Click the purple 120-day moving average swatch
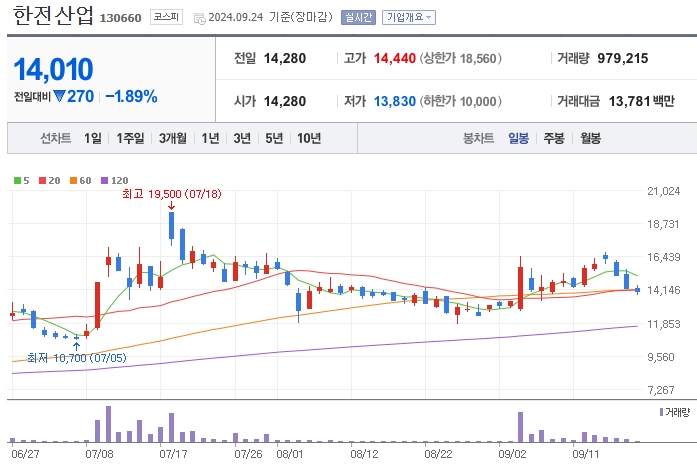This screenshot has height=467, width=697. [104, 180]
